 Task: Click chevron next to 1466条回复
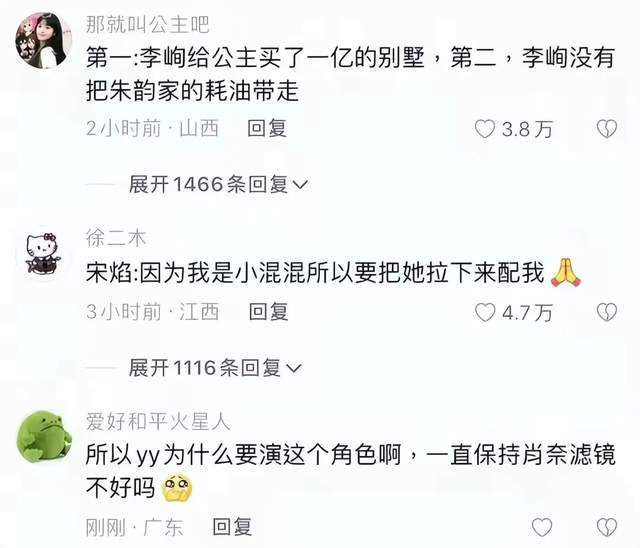click(300, 185)
